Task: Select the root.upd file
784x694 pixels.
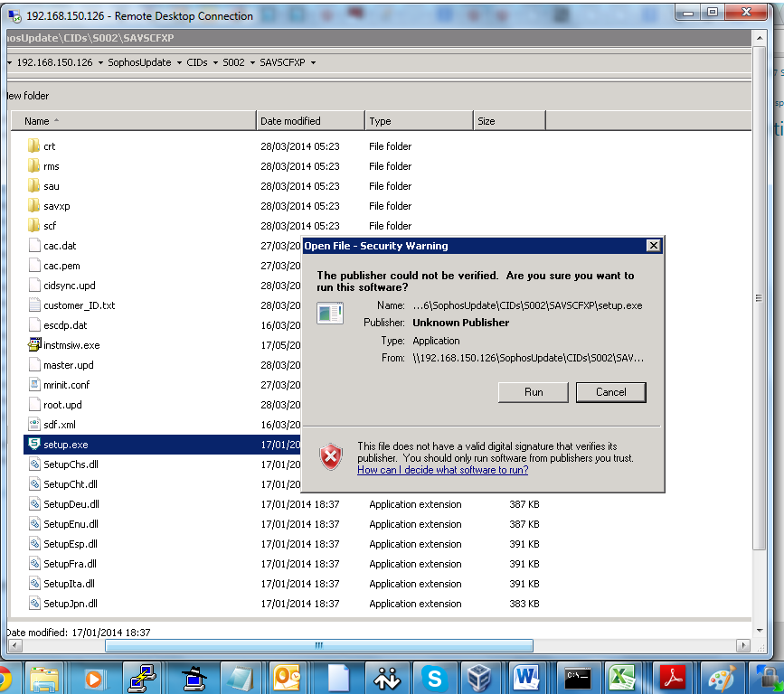Action: tap(62, 405)
